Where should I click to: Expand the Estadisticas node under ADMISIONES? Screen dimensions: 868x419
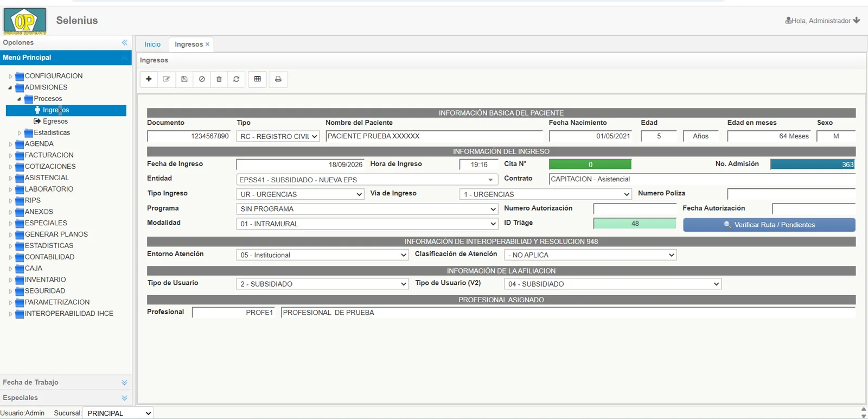20,133
